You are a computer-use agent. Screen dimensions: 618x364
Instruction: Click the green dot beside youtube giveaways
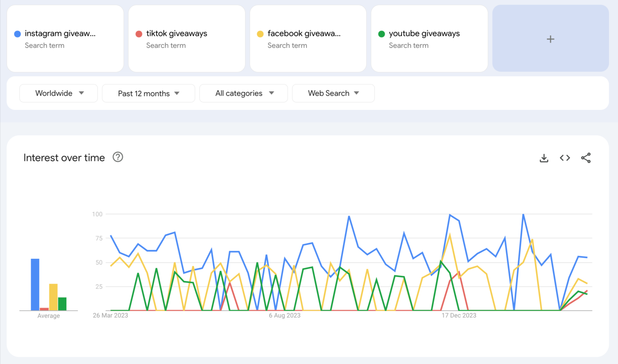click(382, 34)
